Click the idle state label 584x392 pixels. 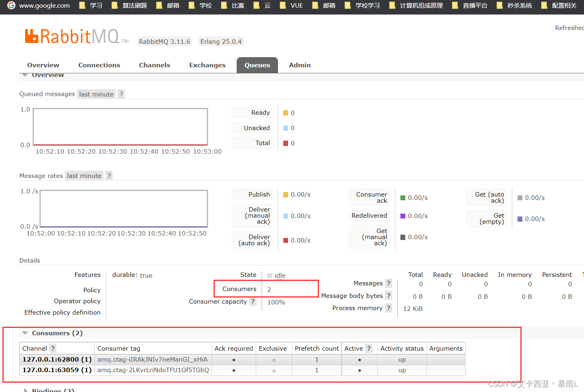pyautogui.click(x=280, y=276)
